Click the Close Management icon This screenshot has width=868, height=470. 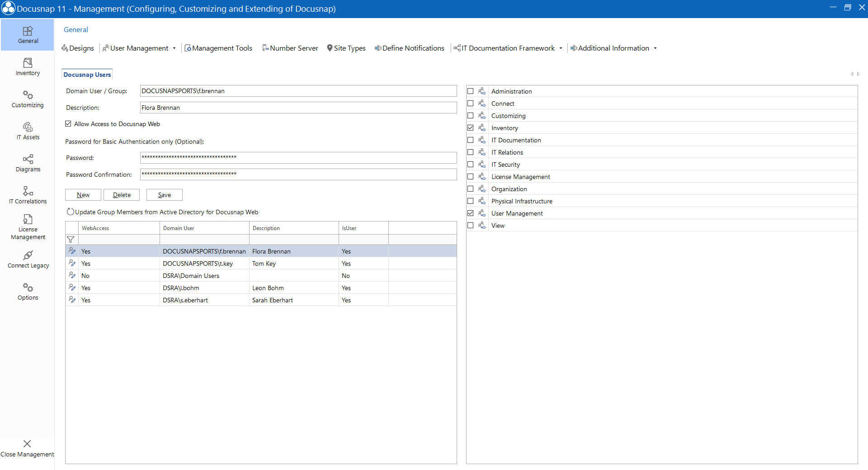(x=28, y=448)
